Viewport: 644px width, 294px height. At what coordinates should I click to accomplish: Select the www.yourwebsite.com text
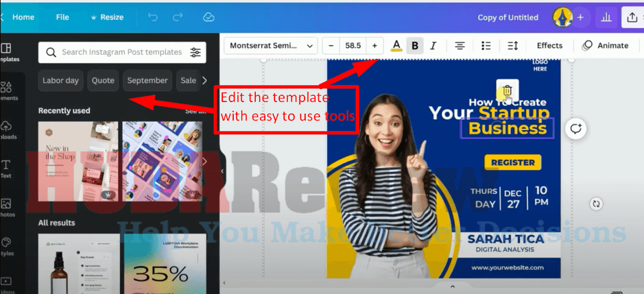click(x=508, y=268)
